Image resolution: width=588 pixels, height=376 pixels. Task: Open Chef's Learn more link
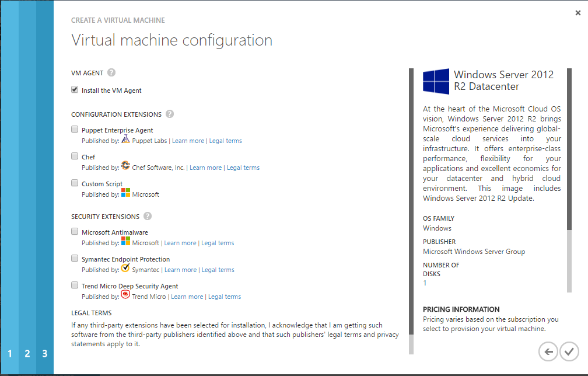[x=205, y=168]
